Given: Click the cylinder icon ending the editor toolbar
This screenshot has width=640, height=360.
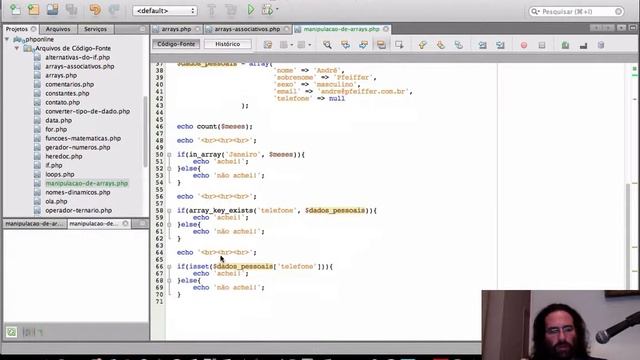Looking at the screenshot, I should 601,44.
